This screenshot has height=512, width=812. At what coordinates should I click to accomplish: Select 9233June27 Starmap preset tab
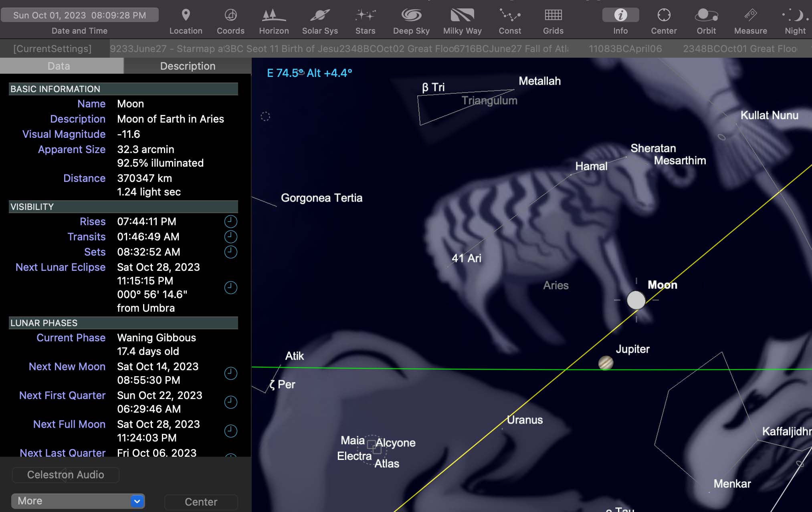167,49
